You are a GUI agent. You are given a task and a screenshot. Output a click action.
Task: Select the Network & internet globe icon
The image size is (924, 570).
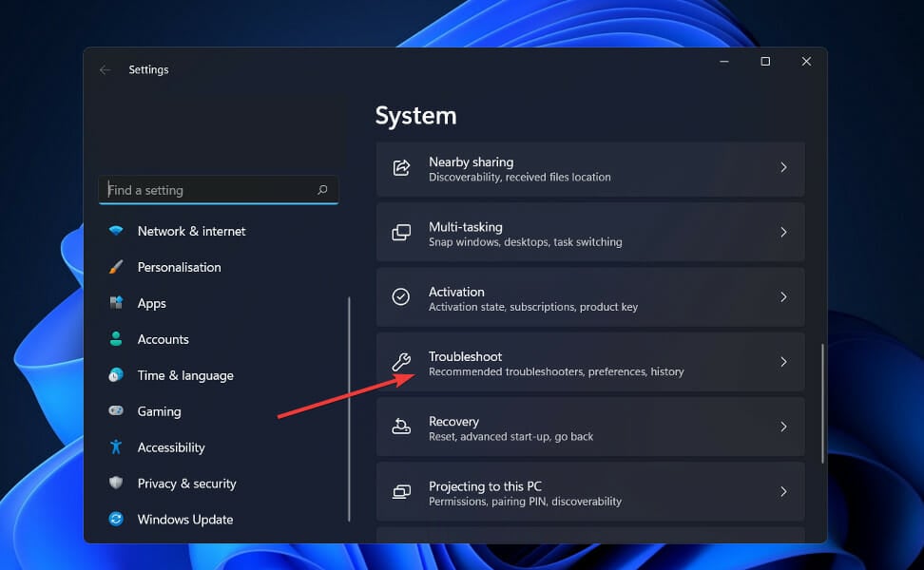point(116,231)
